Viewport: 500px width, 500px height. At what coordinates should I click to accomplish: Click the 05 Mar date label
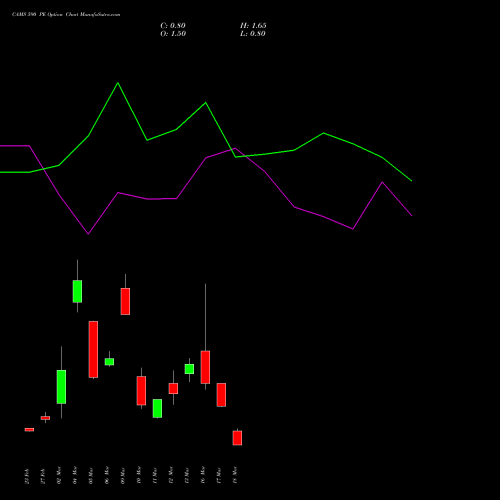(x=91, y=475)
